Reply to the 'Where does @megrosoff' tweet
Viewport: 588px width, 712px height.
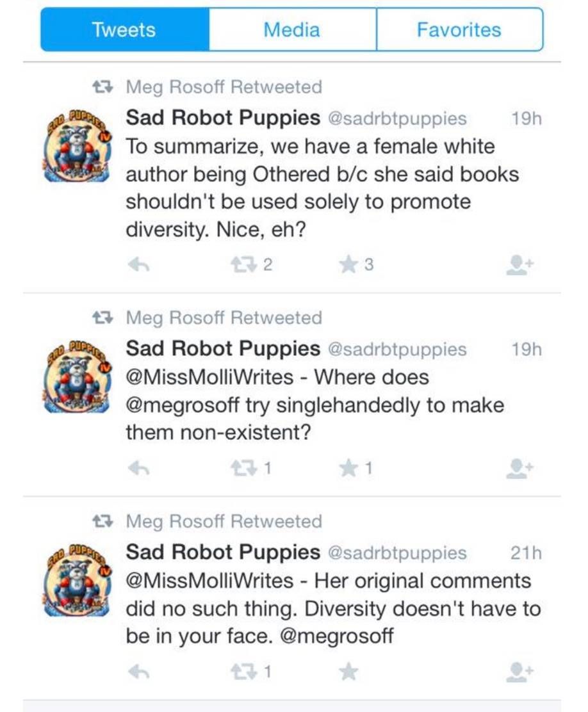138,467
